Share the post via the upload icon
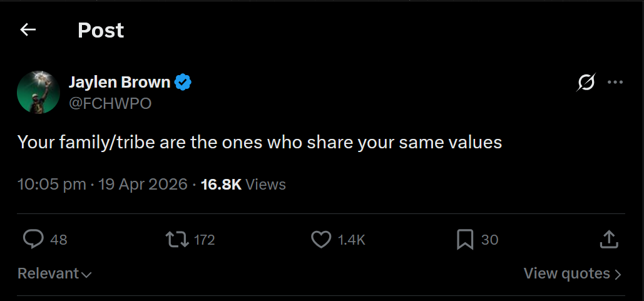This screenshot has height=301, width=644. pos(609,240)
